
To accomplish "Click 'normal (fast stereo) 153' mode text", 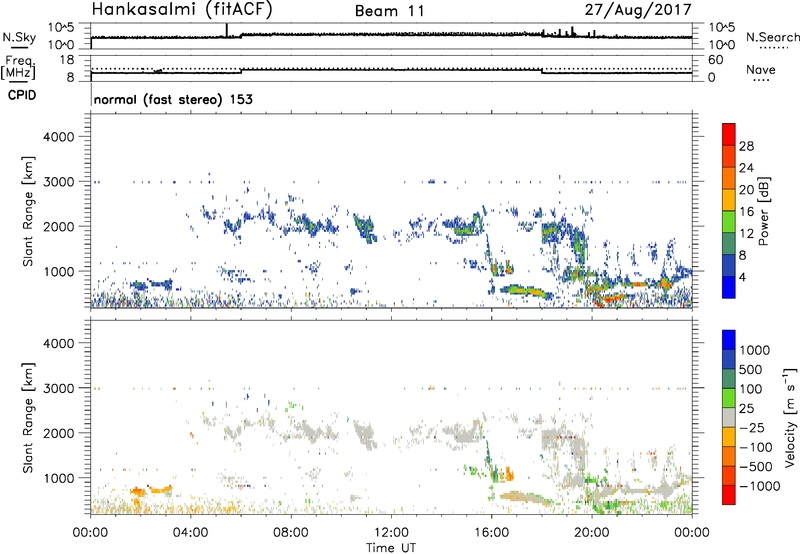I will click(173, 99).
